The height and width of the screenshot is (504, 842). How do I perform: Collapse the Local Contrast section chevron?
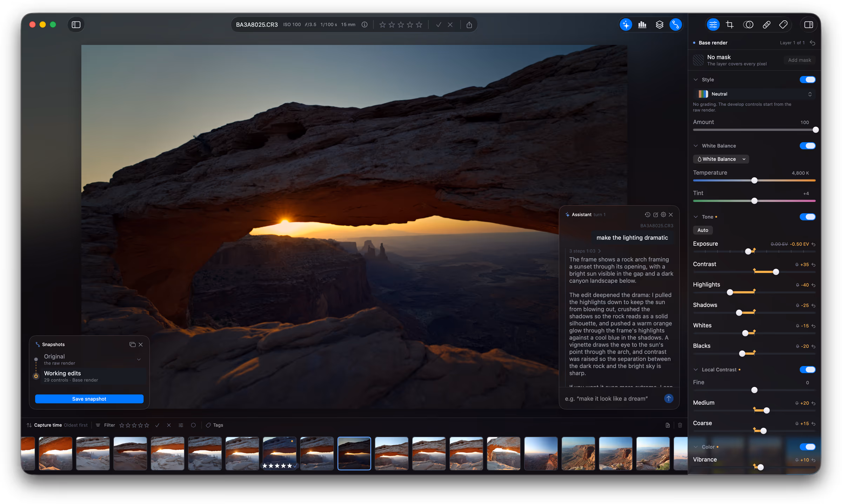pyautogui.click(x=696, y=369)
